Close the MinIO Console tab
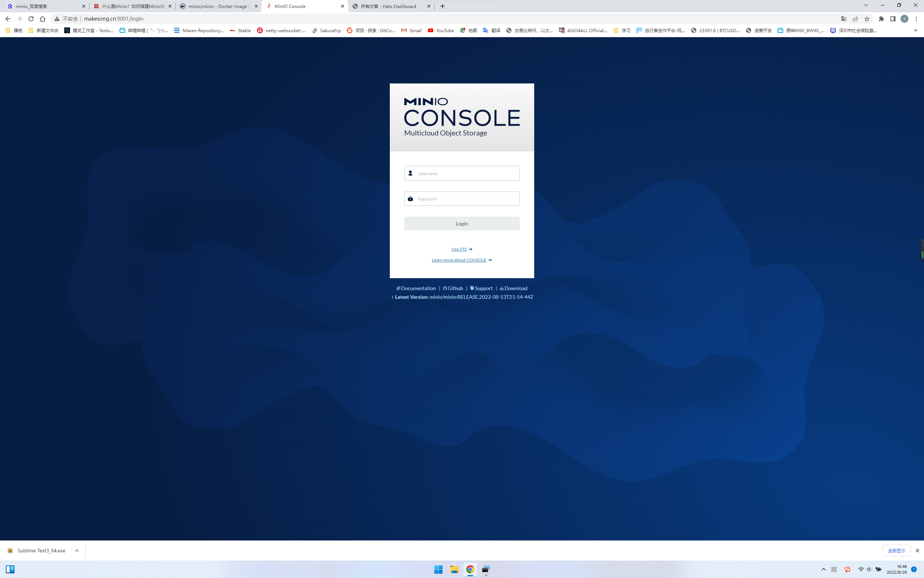The image size is (924, 578). point(343,6)
